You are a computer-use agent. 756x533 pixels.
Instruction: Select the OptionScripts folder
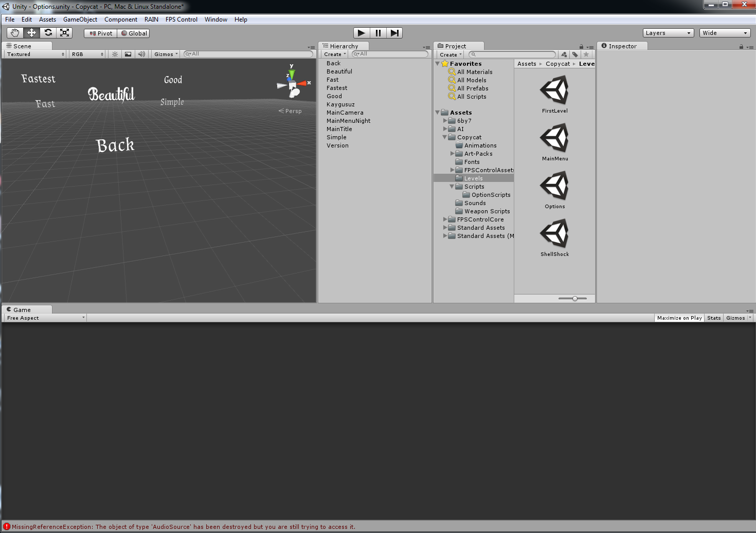tap(487, 195)
